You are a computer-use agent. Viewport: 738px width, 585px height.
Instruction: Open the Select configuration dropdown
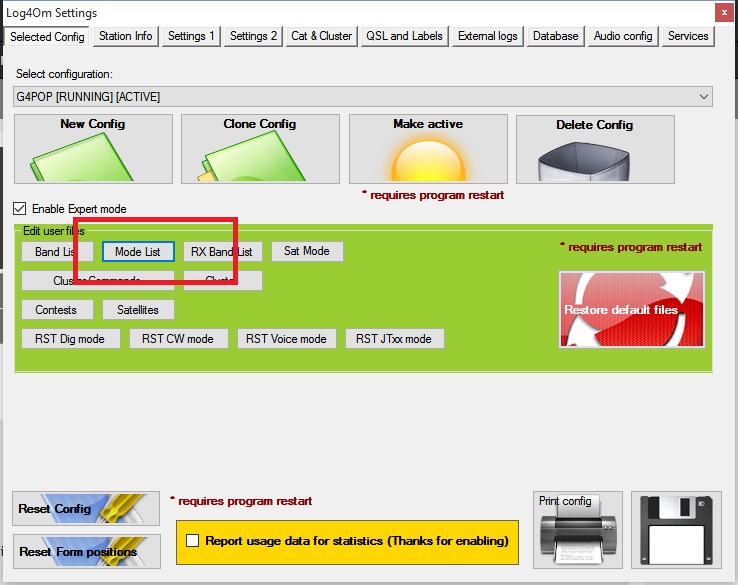click(363, 96)
